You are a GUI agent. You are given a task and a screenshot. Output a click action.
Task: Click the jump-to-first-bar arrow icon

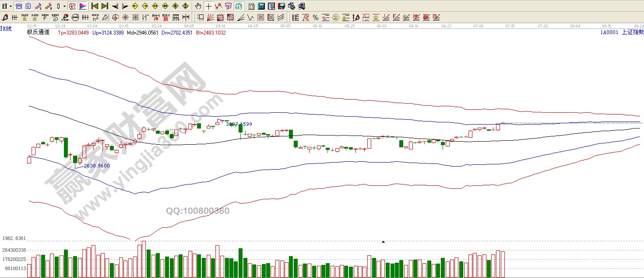pyautogui.click(x=95, y=6)
